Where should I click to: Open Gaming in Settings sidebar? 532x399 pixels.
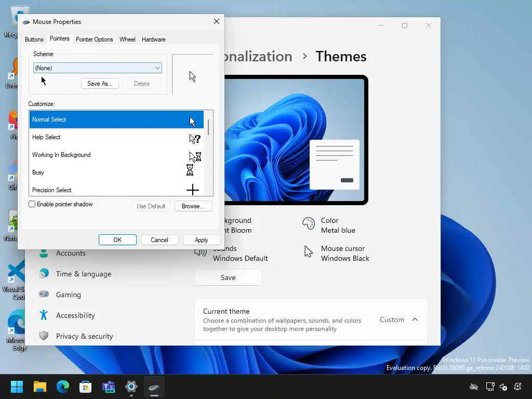[x=68, y=295]
